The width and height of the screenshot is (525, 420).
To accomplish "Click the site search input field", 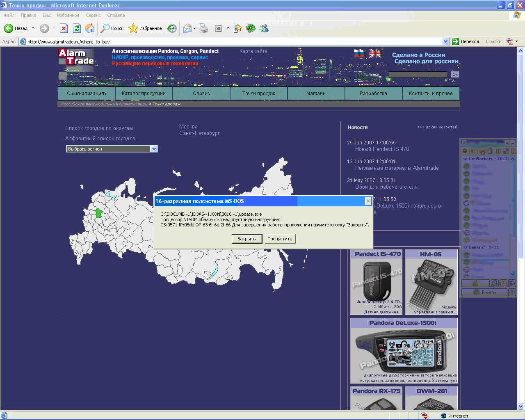I will (x=418, y=75).
